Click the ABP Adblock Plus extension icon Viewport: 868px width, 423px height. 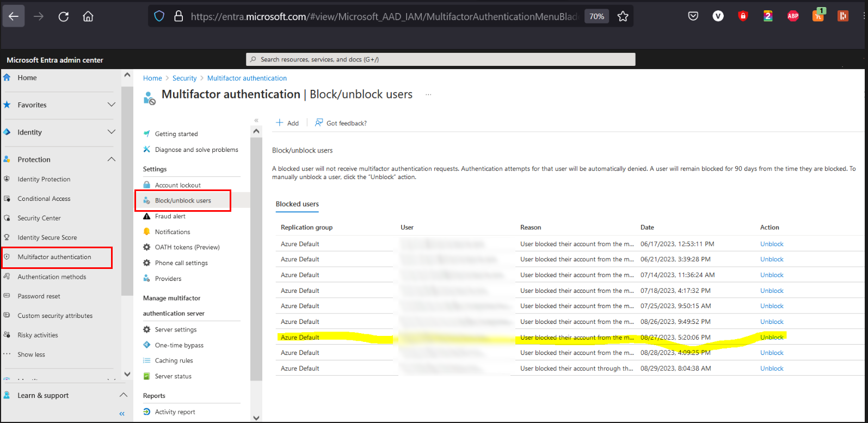tap(793, 16)
